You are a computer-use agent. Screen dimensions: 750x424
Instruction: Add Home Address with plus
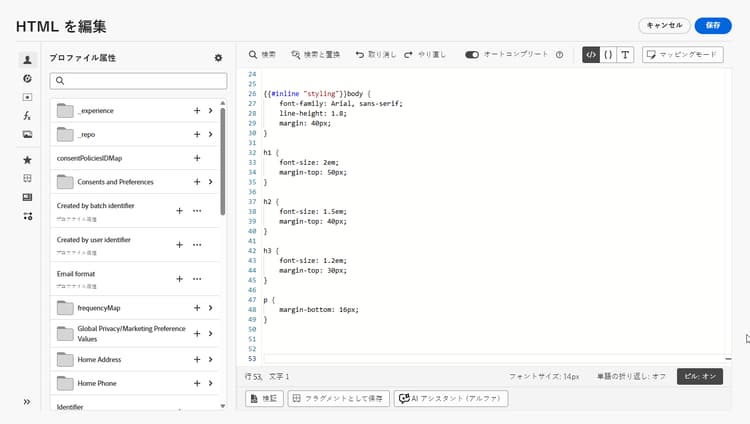point(197,359)
